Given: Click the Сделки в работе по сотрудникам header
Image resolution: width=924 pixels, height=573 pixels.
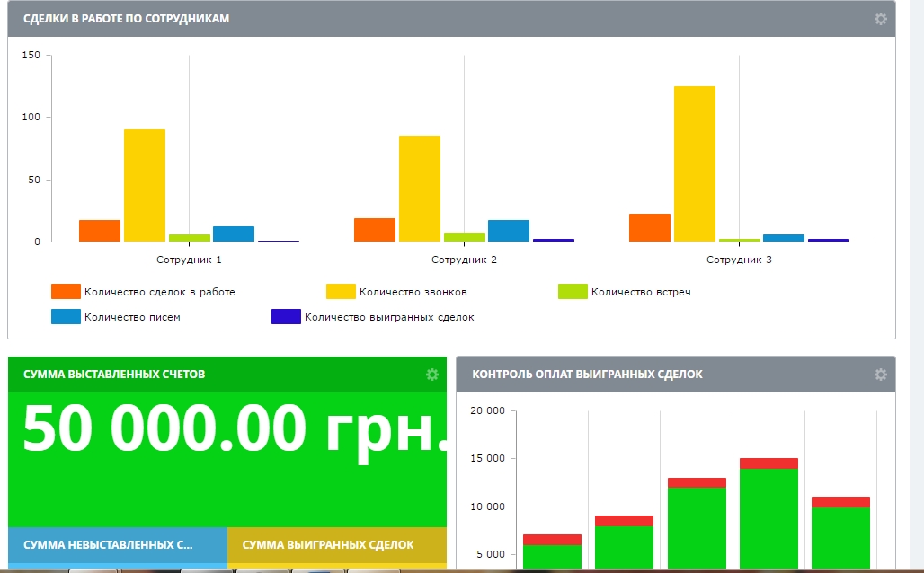Looking at the screenshot, I should pos(127,19).
